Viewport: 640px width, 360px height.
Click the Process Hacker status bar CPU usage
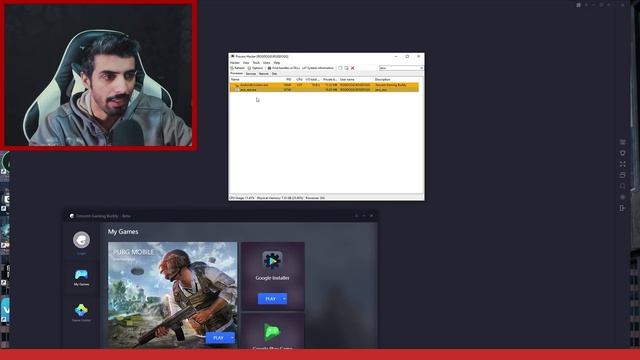coord(242,198)
